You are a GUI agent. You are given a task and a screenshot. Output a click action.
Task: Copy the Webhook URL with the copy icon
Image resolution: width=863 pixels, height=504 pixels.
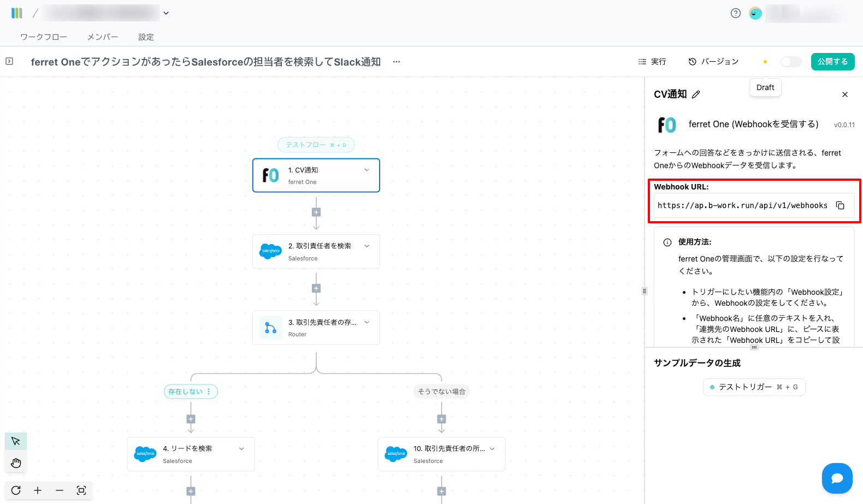point(840,206)
